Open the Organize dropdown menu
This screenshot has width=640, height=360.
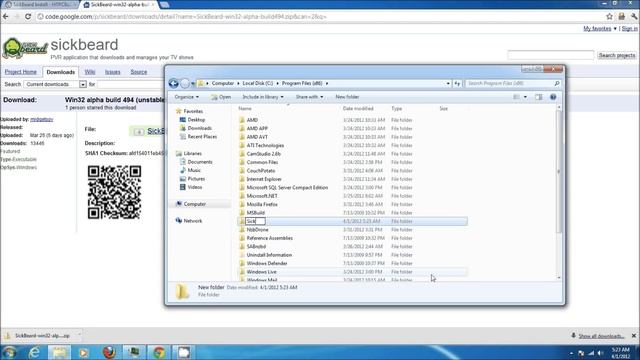click(x=187, y=97)
